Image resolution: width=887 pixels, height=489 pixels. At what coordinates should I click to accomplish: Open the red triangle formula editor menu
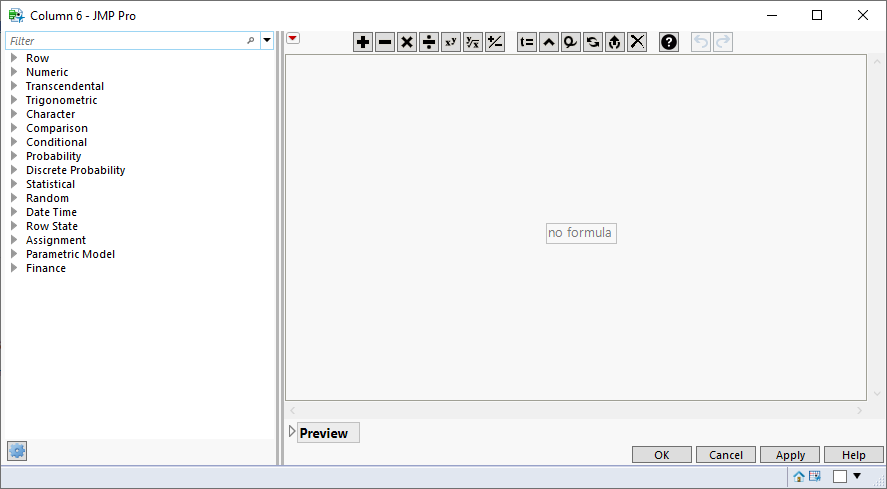293,38
